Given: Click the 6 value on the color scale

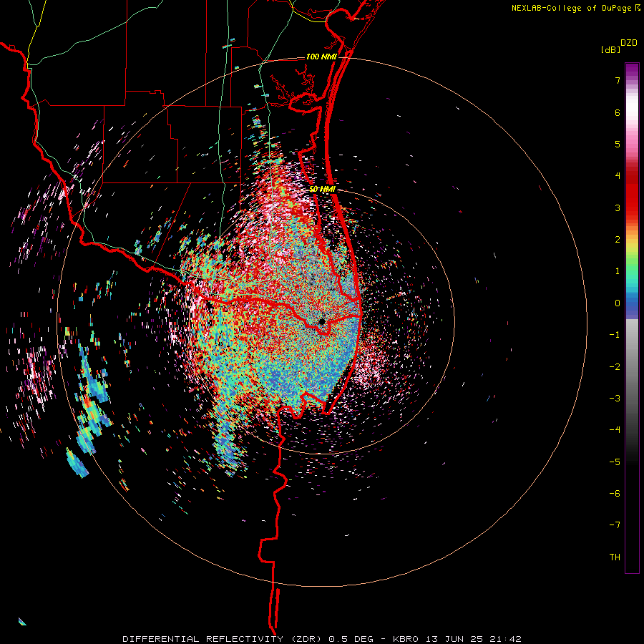Looking at the screenshot, I should (x=618, y=112).
